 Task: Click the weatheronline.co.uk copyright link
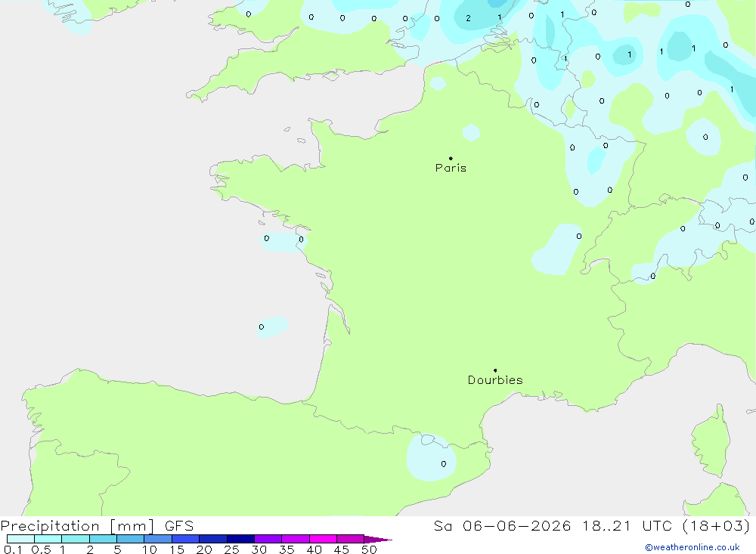(692, 547)
